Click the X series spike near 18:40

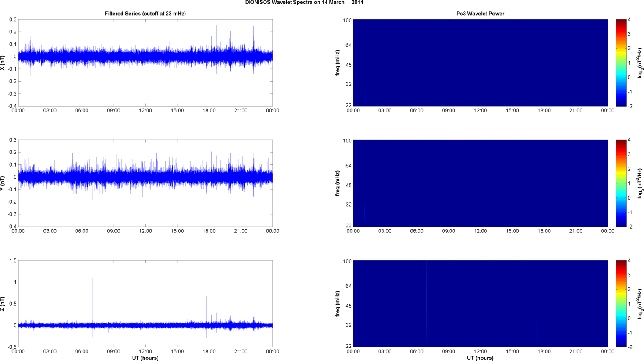[x=216, y=38]
